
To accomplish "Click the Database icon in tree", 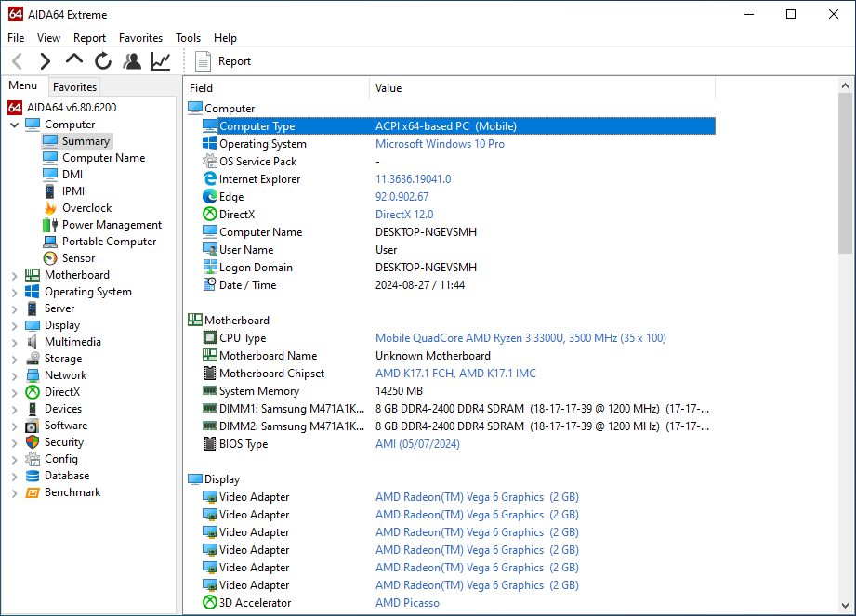I will (33, 476).
